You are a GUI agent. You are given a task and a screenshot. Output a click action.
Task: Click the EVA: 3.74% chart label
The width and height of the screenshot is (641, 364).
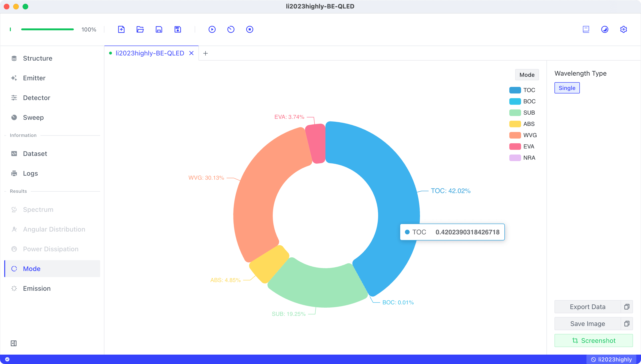(289, 117)
